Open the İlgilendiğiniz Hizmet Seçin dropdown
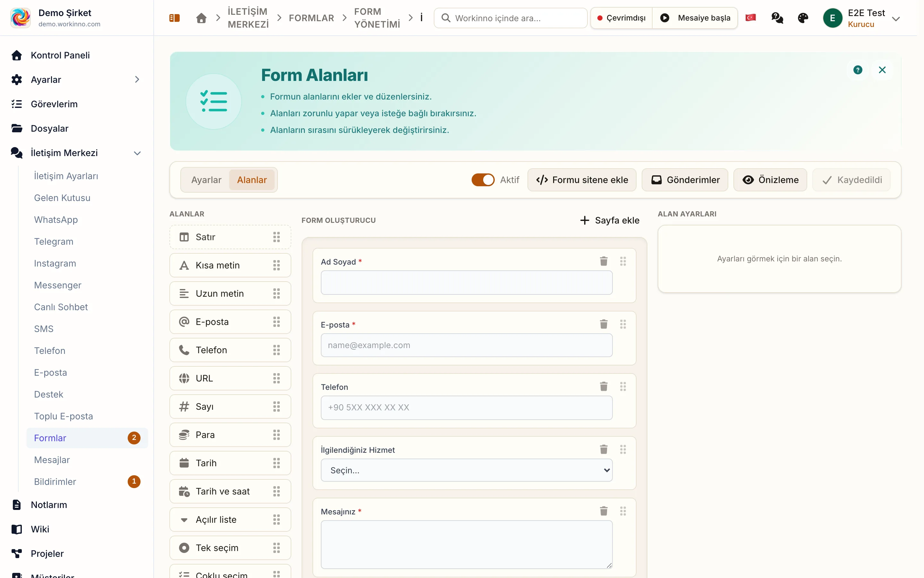This screenshot has width=924, height=578. pos(466,470)
